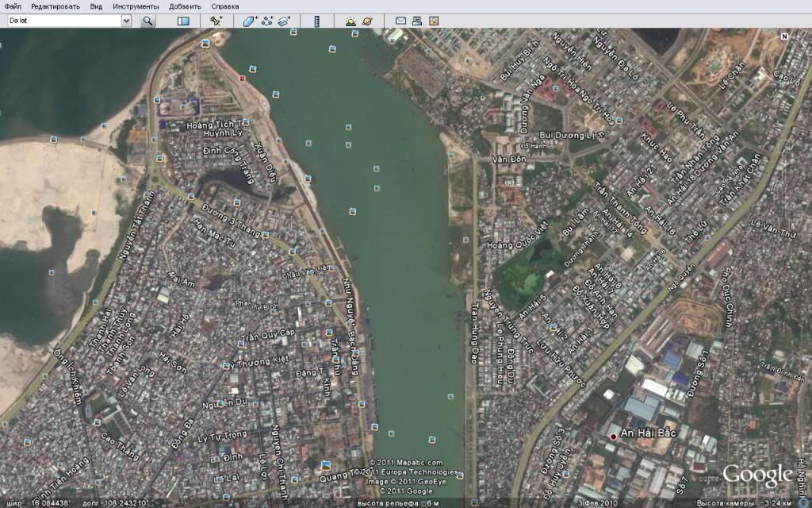Open the Инструменты menu
The width and height of the screenshot is (812, 508).
tap(135, 6)
